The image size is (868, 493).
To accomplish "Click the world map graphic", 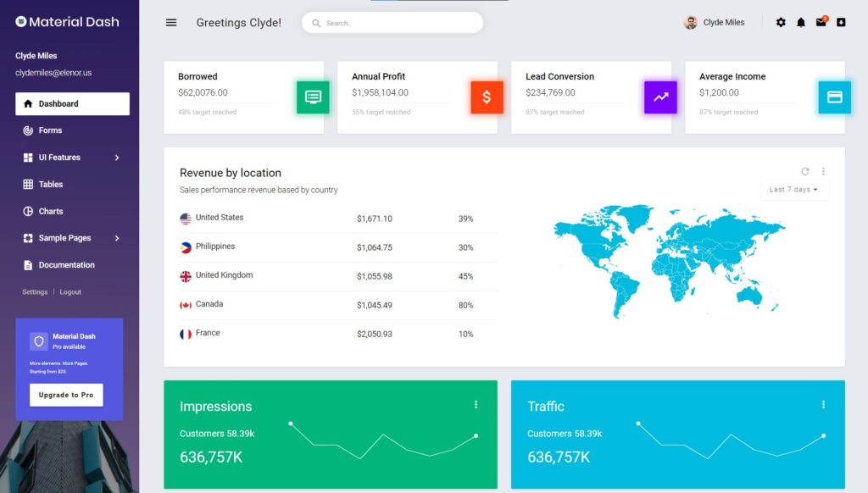I will click(x=669, y=261).
